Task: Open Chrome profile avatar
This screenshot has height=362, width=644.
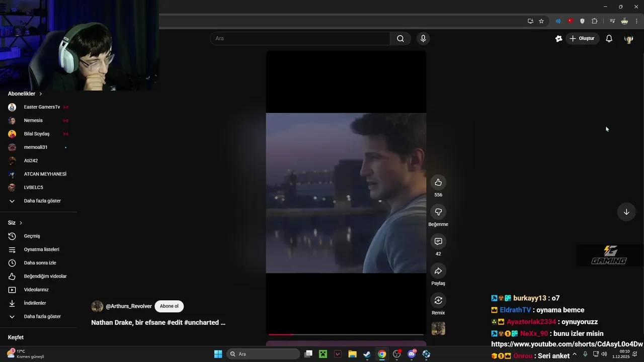Action: click(x=624, y=21)
